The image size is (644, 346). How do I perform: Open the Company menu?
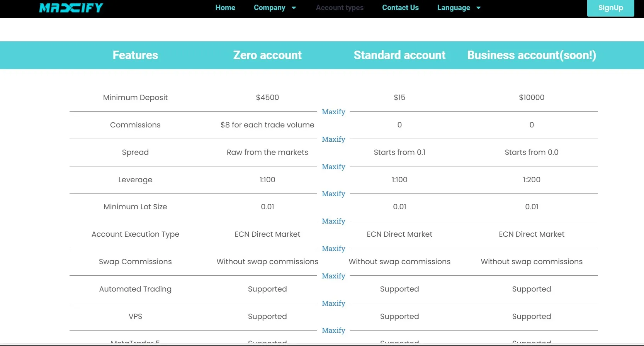click(270, 8)
